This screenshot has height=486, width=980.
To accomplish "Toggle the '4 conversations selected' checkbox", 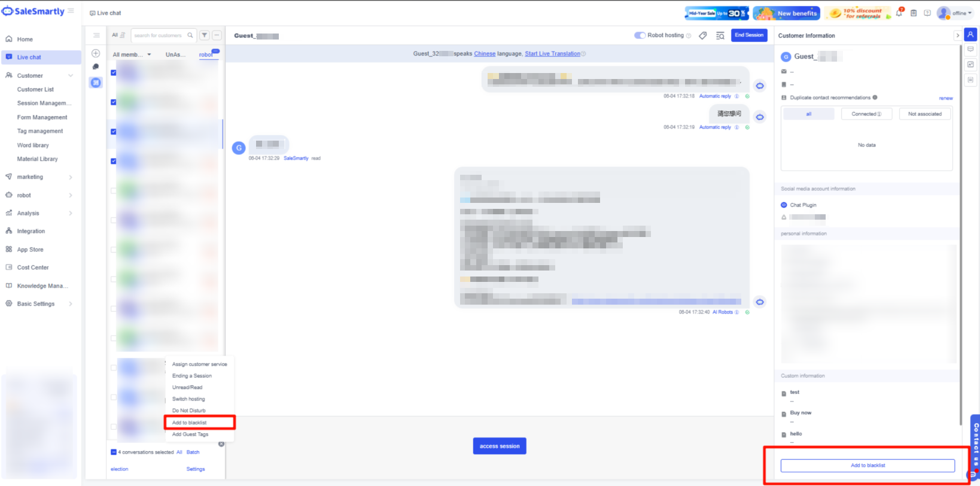I will click(114, 452).
